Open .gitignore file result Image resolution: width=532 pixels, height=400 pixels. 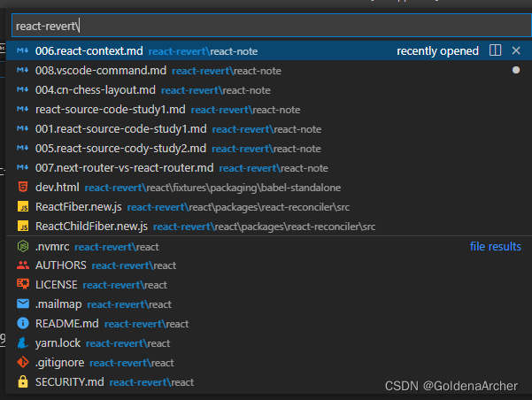click(59, 363)
